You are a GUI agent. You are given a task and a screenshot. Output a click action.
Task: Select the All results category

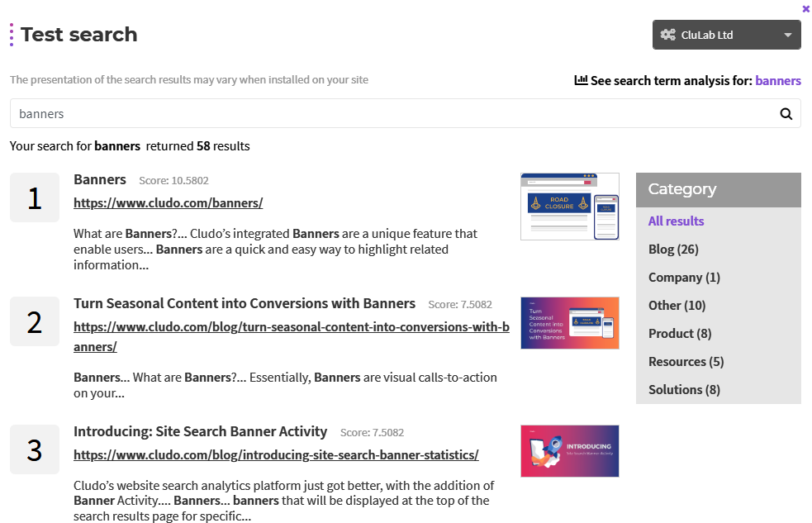(676, 221)
